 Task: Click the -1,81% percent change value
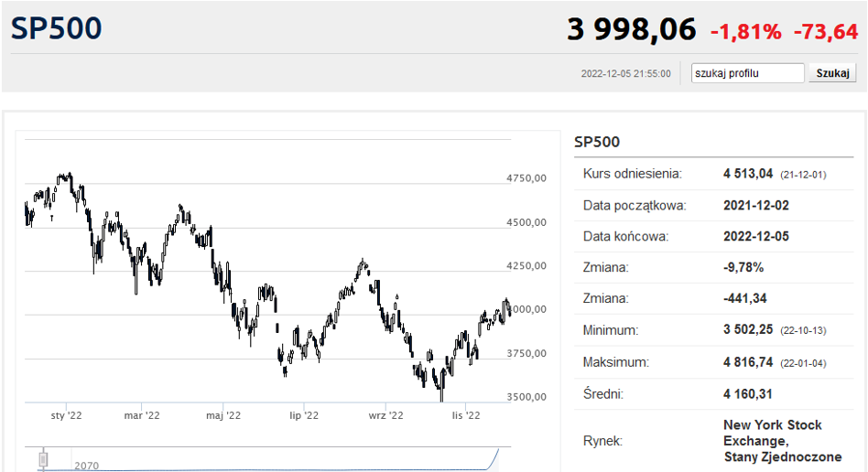point(746,32)
